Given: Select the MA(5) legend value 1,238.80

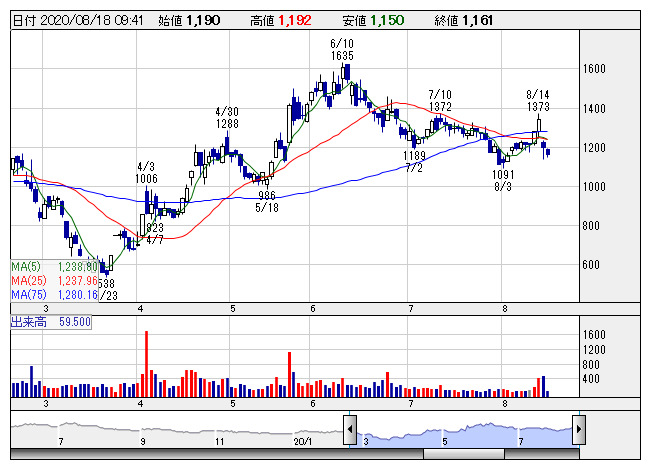Looking at the screenshot, I should 77,267.
